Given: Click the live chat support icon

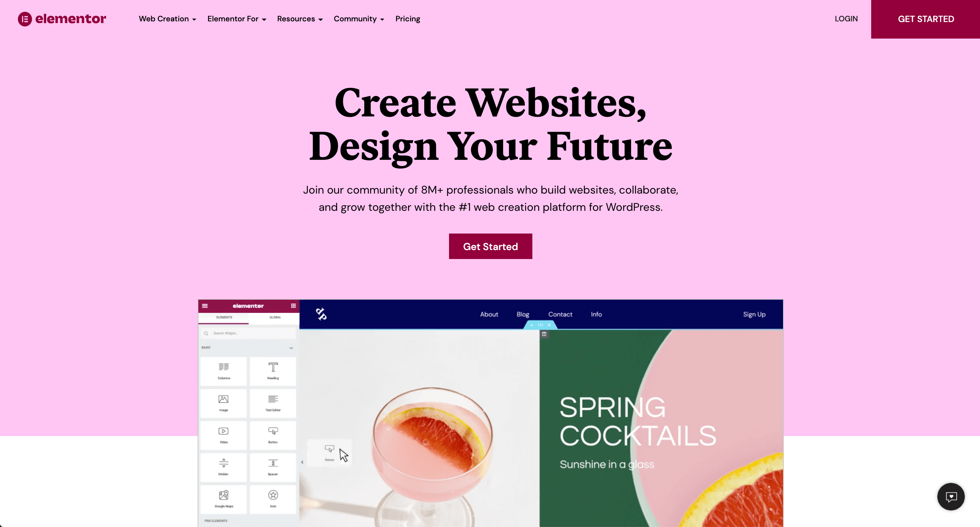Looking at the screenshot, I should 951,496.
